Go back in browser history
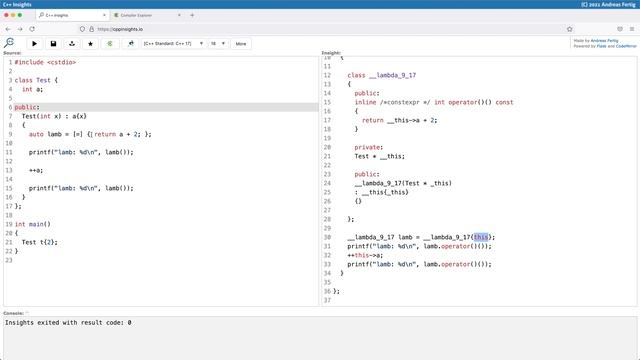640x360 pixels. click(8, 29)
